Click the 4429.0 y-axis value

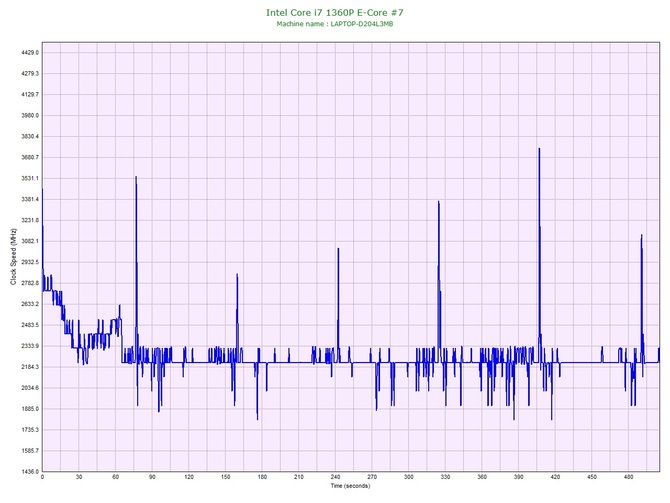pyautogui.click(x=30, y=53)
